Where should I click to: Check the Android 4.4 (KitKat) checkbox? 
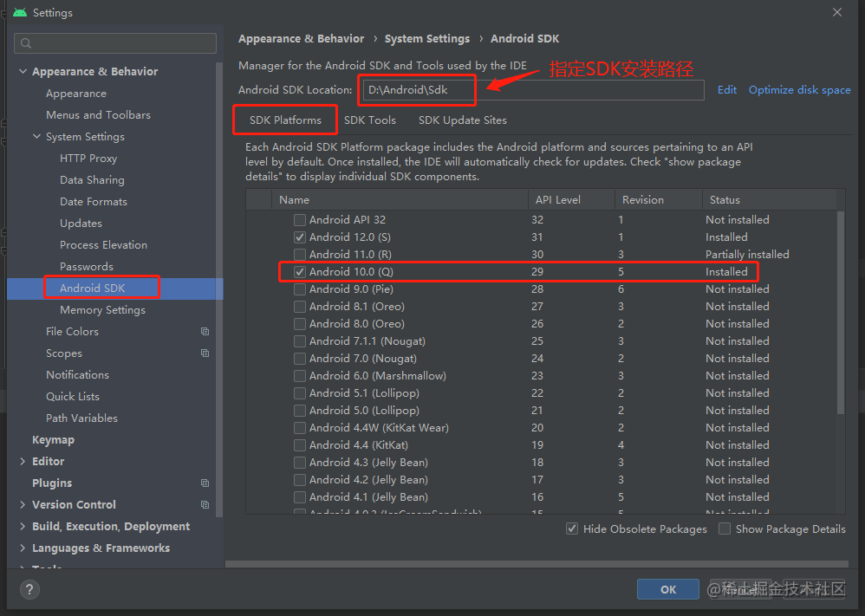click(x=300, y=445)
